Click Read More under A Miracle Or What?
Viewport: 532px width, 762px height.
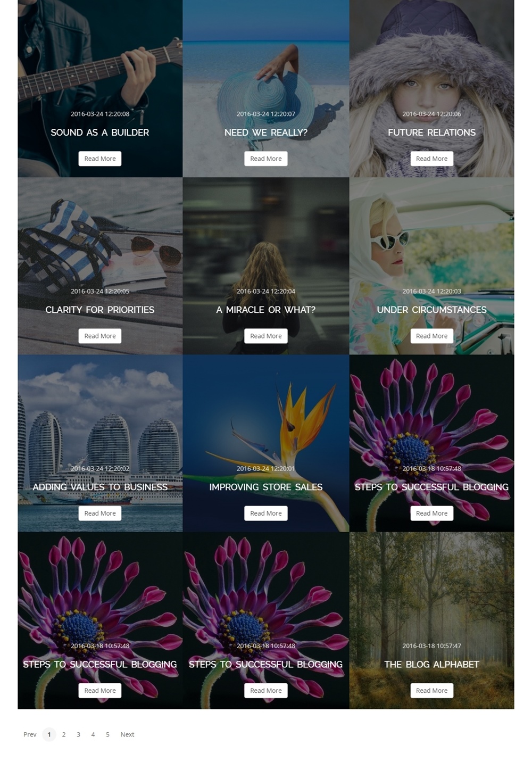(x=266, y=336)
